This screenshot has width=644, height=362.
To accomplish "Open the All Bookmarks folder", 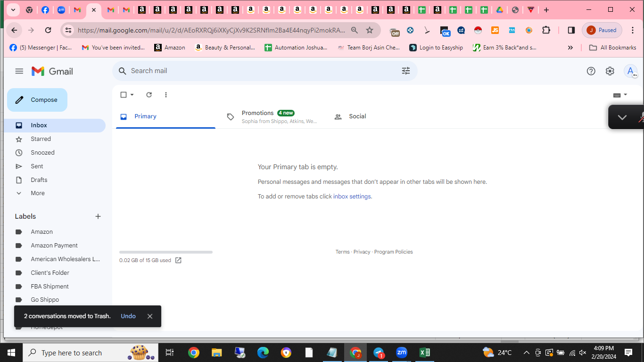I will [613, 48].
